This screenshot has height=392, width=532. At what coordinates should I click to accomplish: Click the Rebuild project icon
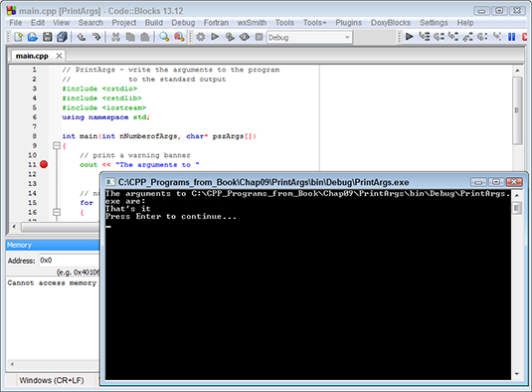pyautogui.click(x=245, y=37)
